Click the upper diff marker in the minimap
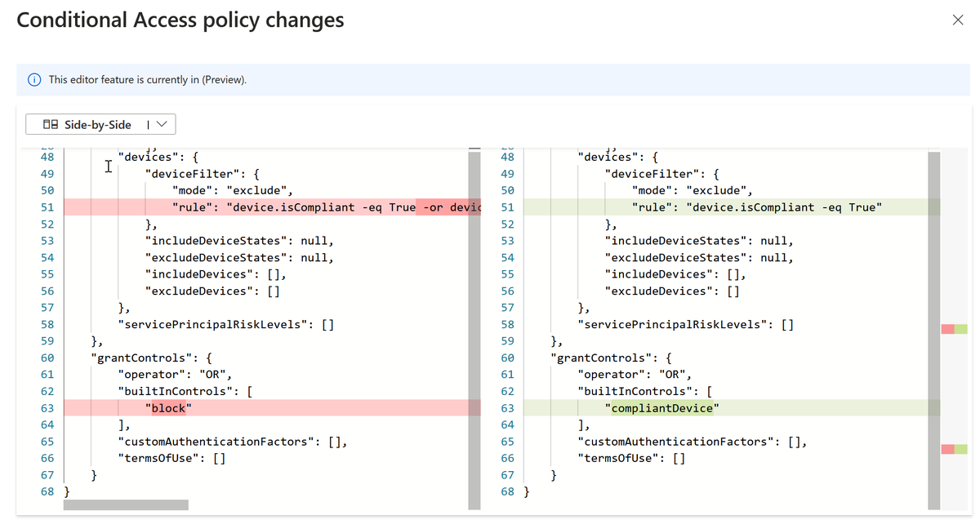 (954, 328)
